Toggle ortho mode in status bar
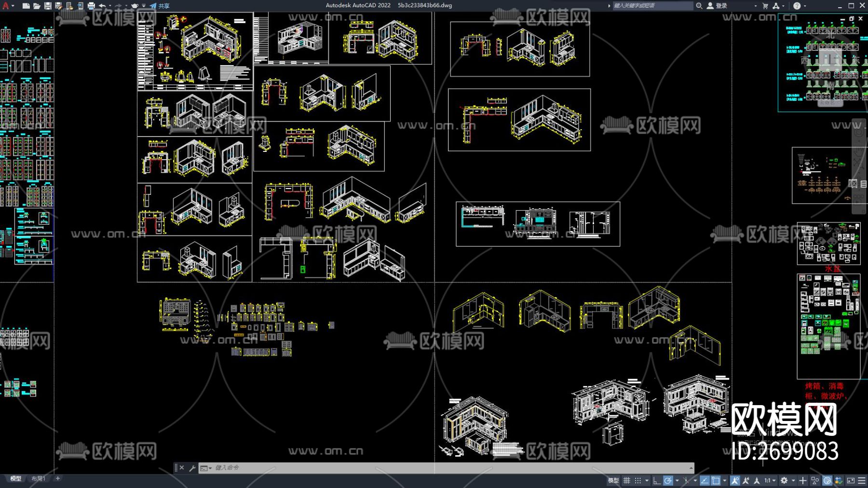This screenshot has height=488, width=868. coord(657,480)
